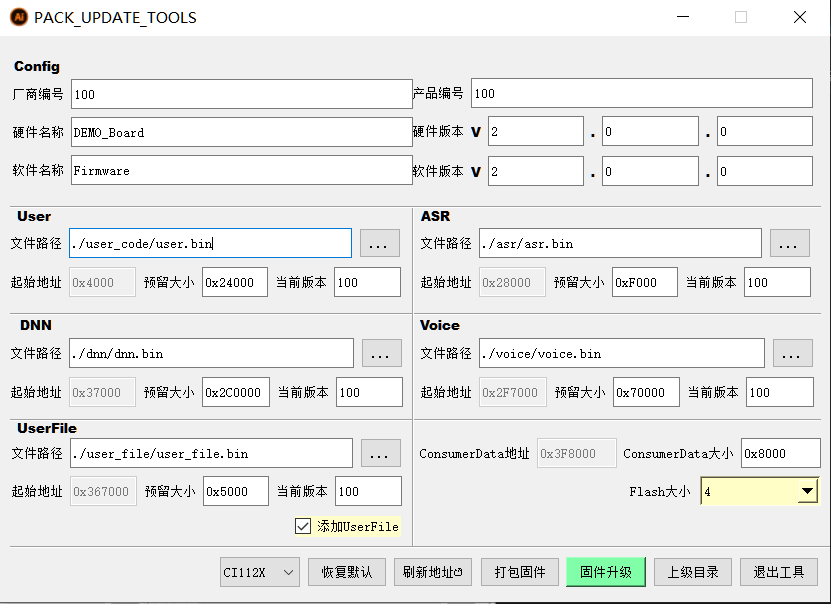Viewport: 831px width, 604px height.
Task: Click the ASR 文件路径 field
Action: tap(620, 243)
